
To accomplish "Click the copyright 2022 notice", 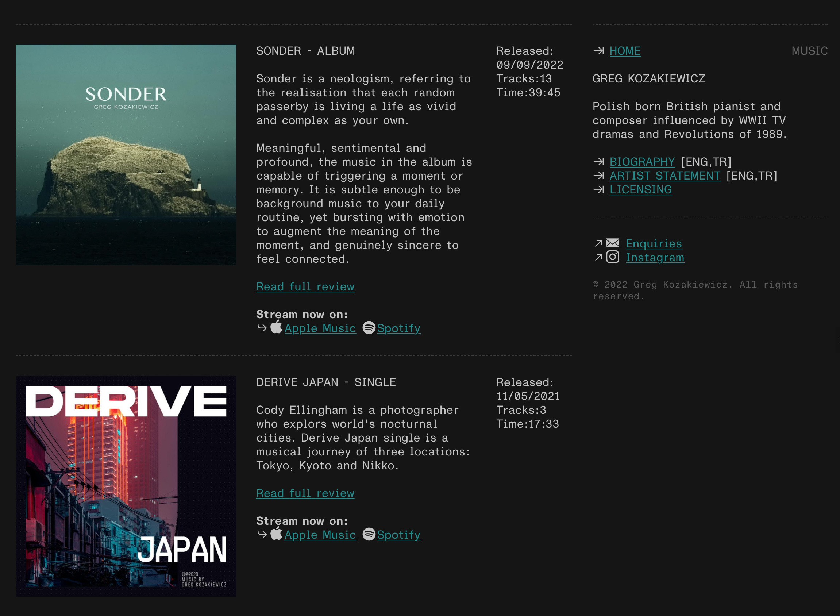I will pos(695,290).
